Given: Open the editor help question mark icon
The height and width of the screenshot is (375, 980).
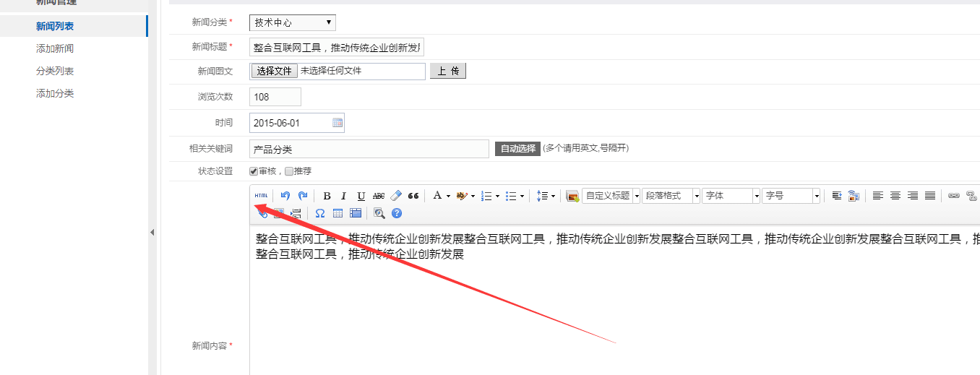Looking at the screenshot, I should click(396, 213).
